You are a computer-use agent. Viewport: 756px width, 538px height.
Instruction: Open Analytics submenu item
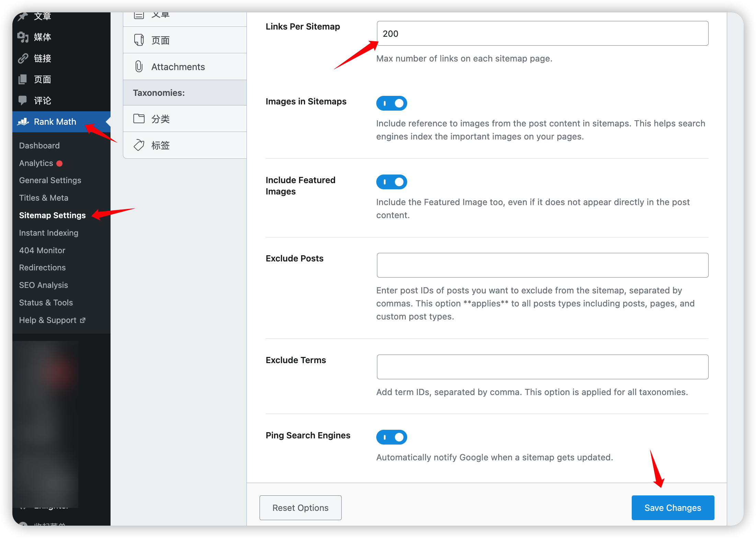(36, 163)
